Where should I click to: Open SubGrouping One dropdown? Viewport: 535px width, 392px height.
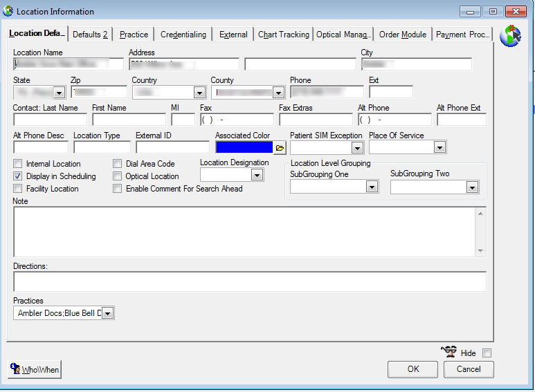pos(372,187)
